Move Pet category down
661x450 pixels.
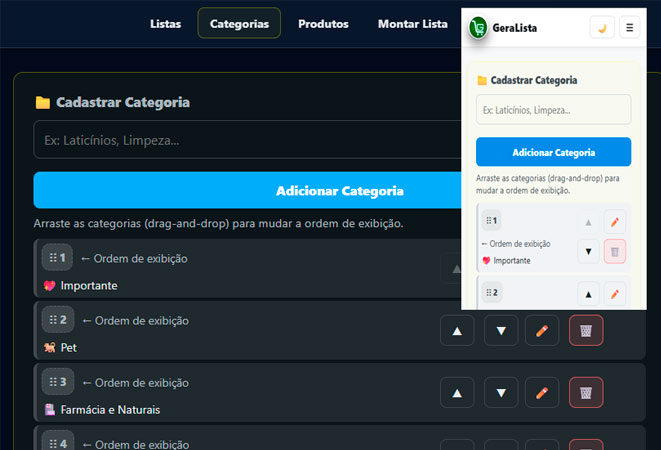click(x=501, y=331)
